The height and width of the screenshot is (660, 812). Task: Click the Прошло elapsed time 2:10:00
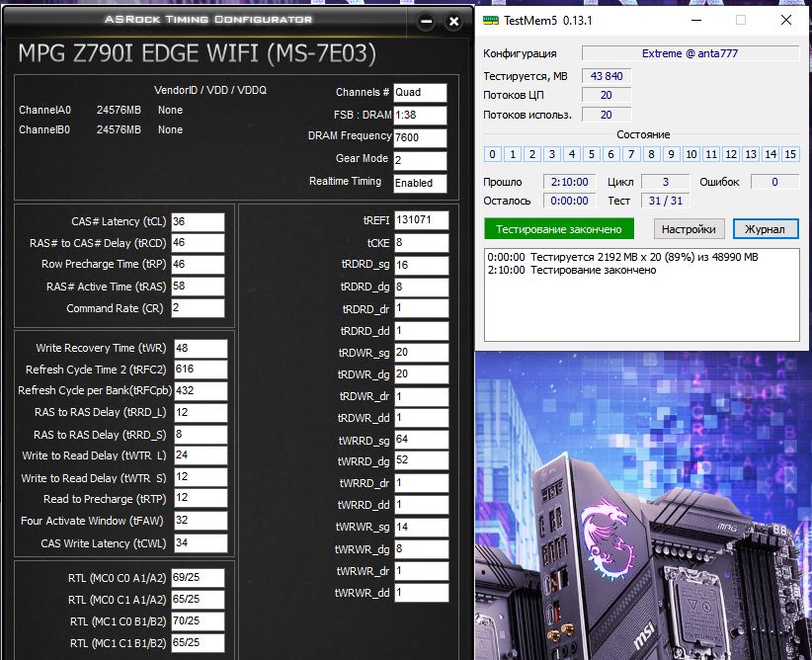(569, 182)
